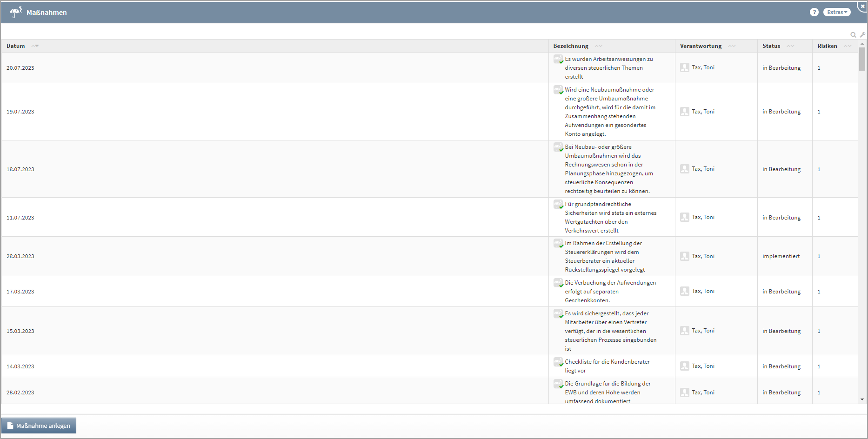This screenshot has height=439, width=868.
Task: Click the vertical scrollbar thumb
Action: point(862,59)
